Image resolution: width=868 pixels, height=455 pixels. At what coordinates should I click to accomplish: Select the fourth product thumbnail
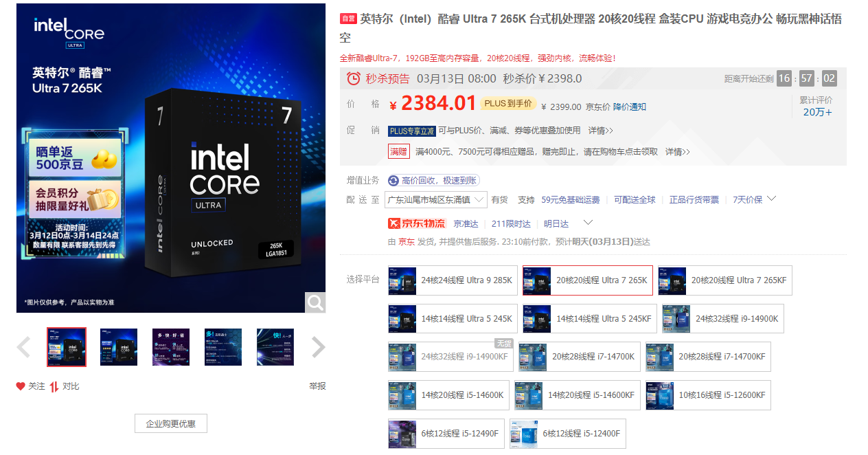tap(223, 347)
